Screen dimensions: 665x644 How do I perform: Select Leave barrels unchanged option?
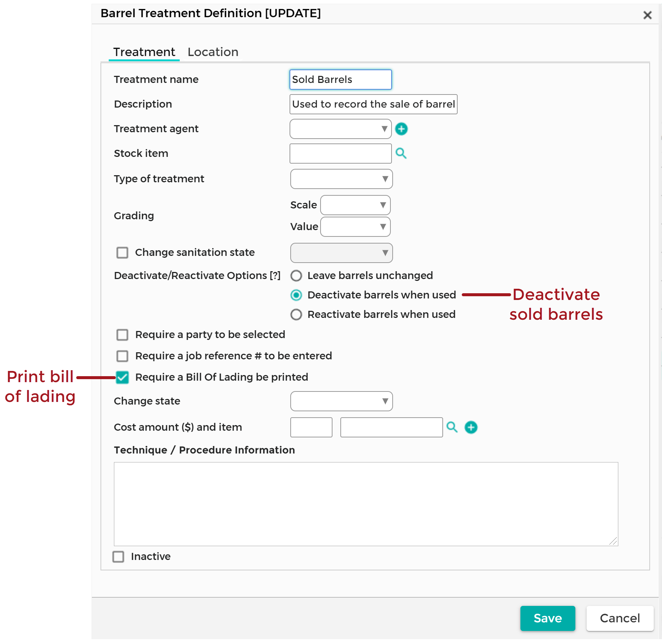click(296, 276)
